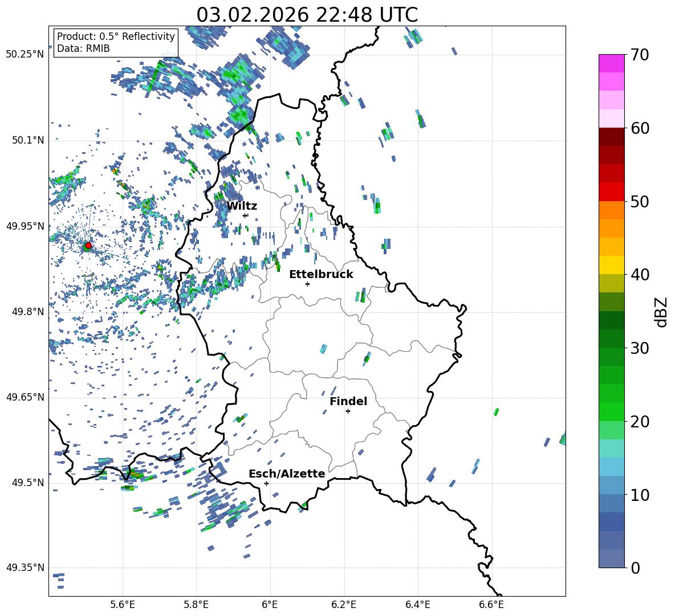Select the Wiltz city label
The height and width of the screenshot is (616, 675).
tap(242, 206)
